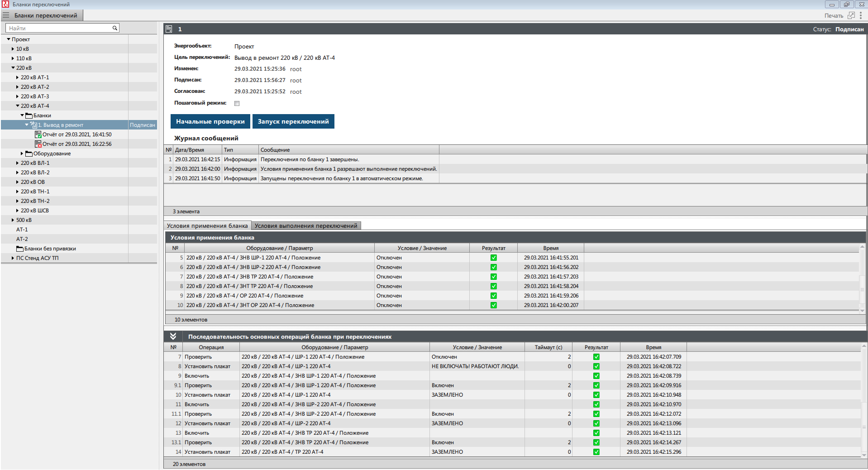Open the Условия применения бланка tab
The height and width of the screenshot is (470, 868).
(x=207, y=225)
